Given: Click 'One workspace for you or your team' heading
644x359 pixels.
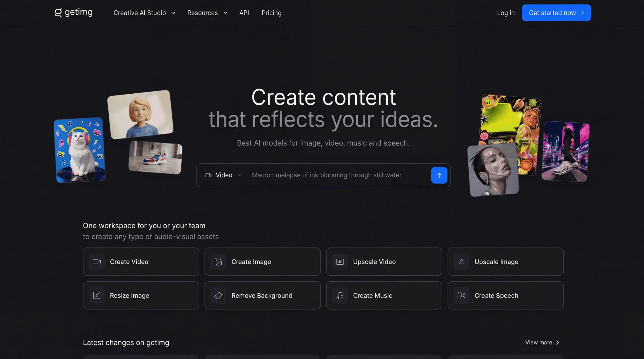Looking at the screenshot, I should (144, 226).
